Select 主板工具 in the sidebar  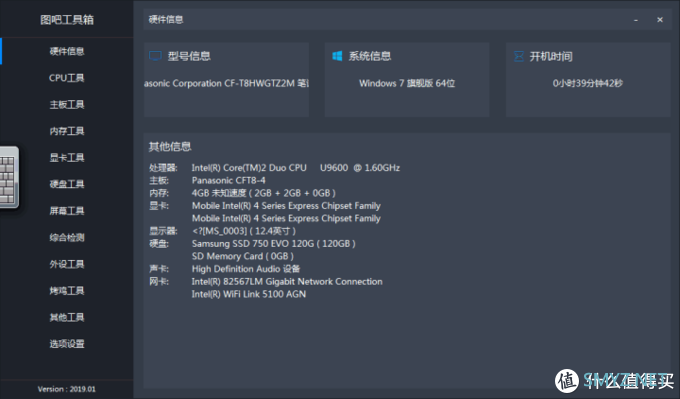click(67, 105)
